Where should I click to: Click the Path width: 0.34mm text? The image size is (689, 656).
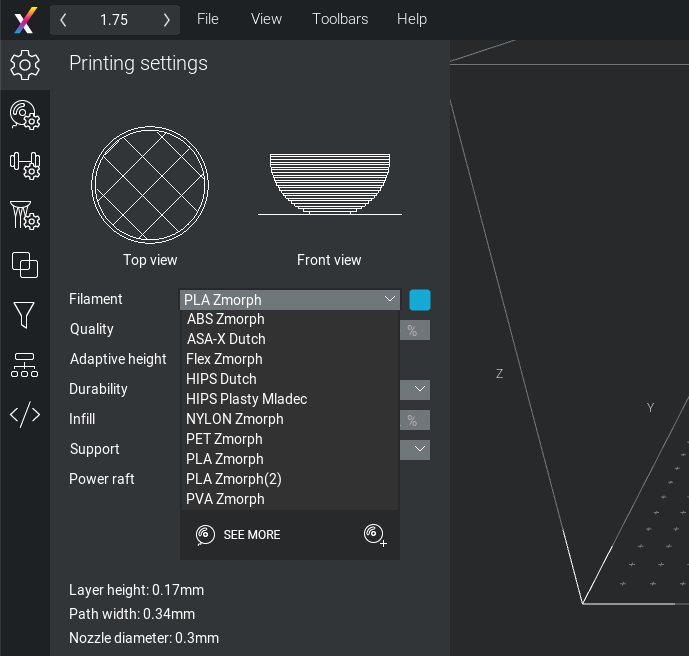132,614
